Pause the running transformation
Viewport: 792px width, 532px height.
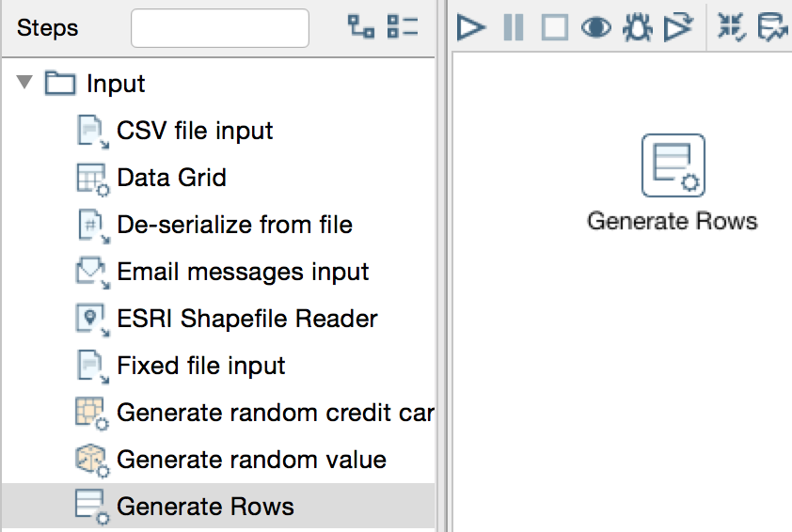(x=514, y=27)
